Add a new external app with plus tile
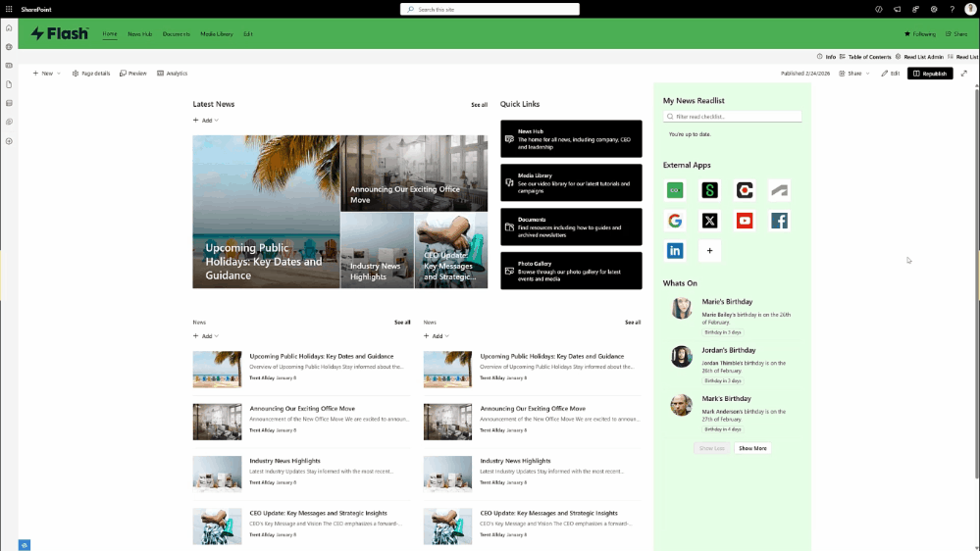This screenshot has width=980, height=551. point(710,251)
